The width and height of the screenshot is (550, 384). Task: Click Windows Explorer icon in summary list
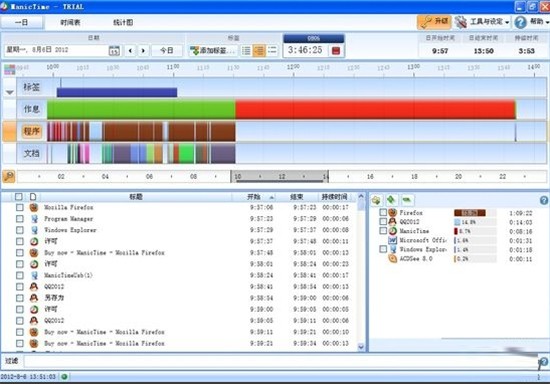[x=393, y=249]
